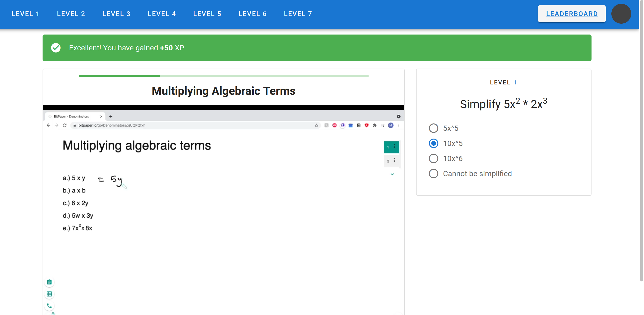Click the puzzle-piece extensions icon
The width and height of the screenshot is (644, 315).
[x=374, y=125]
